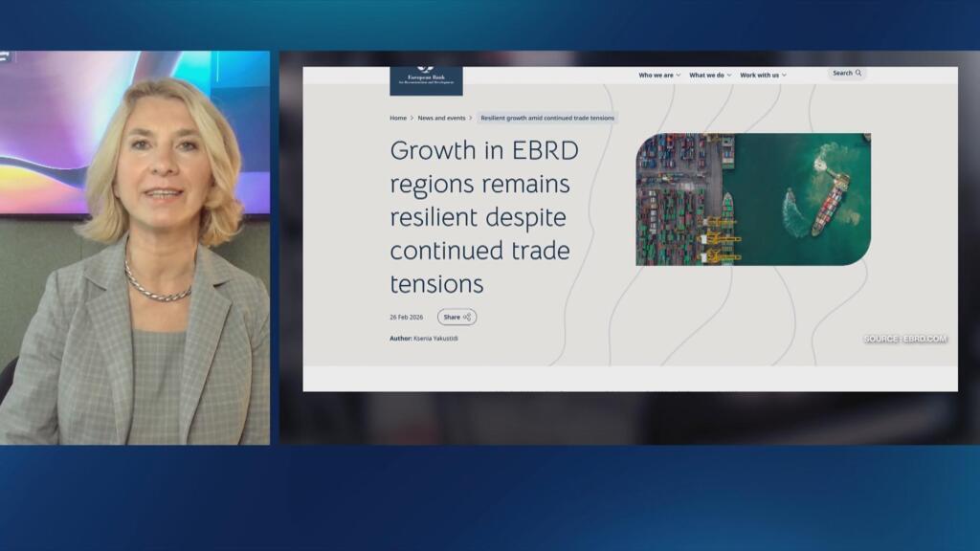Click the magnifier icon in Search
The image size is (980, 551).
858,73
